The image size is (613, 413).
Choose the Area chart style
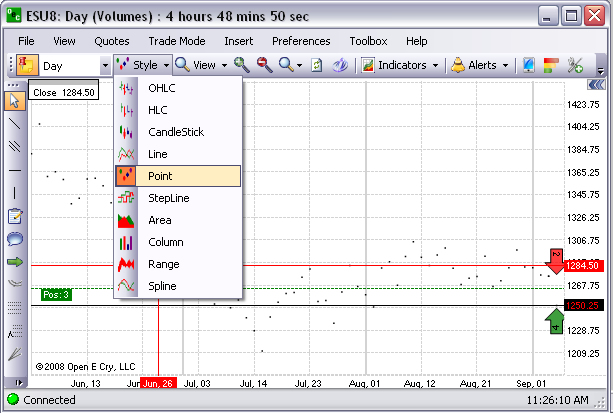coord(178,220)
